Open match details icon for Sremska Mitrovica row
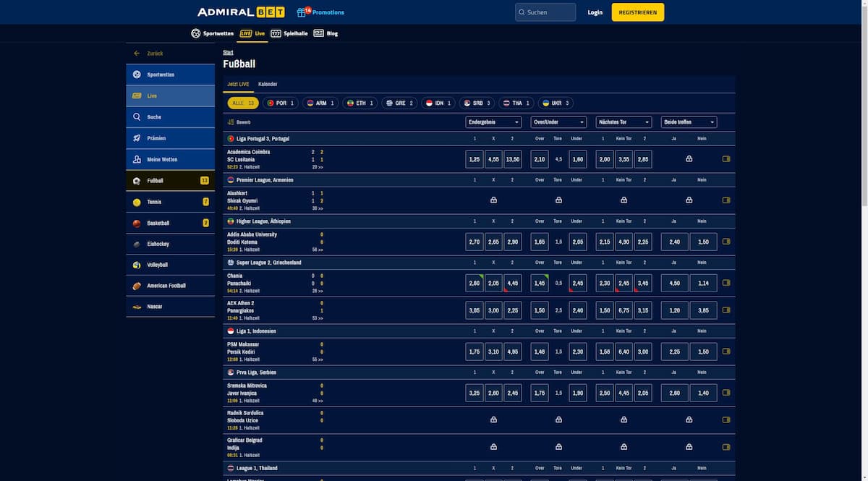This screenshot has width=868, height=481. coord(726,393)
